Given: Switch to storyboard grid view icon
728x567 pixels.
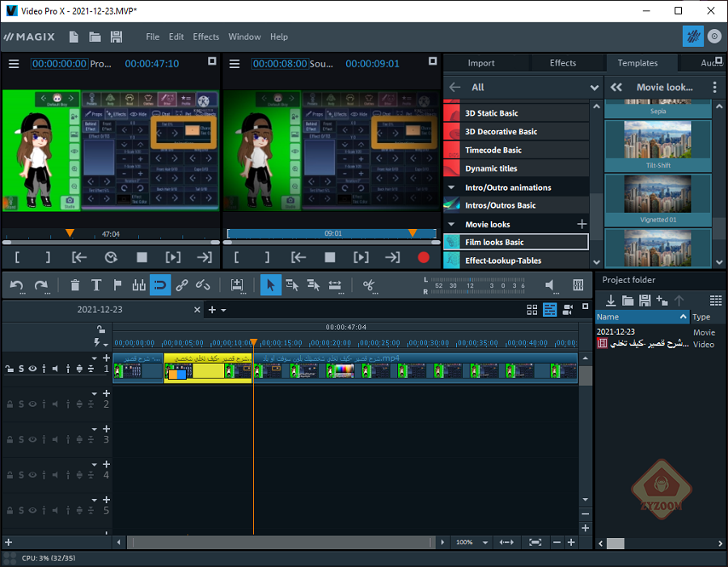Looking at the screenshot, I should click(532, 310).
